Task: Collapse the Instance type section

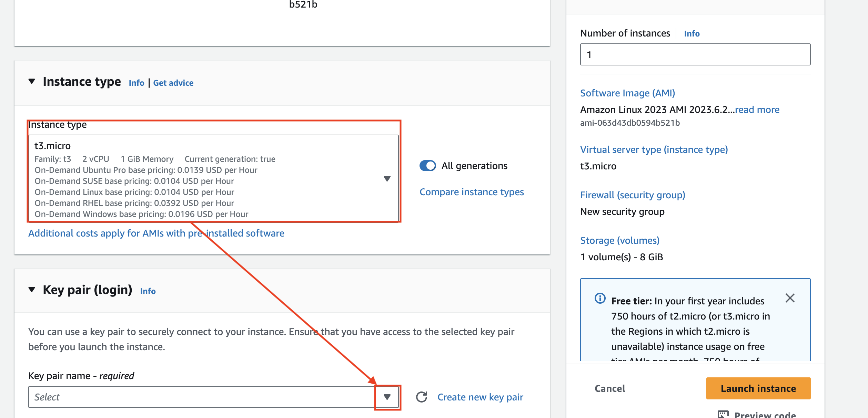Action: click(32, 82)
